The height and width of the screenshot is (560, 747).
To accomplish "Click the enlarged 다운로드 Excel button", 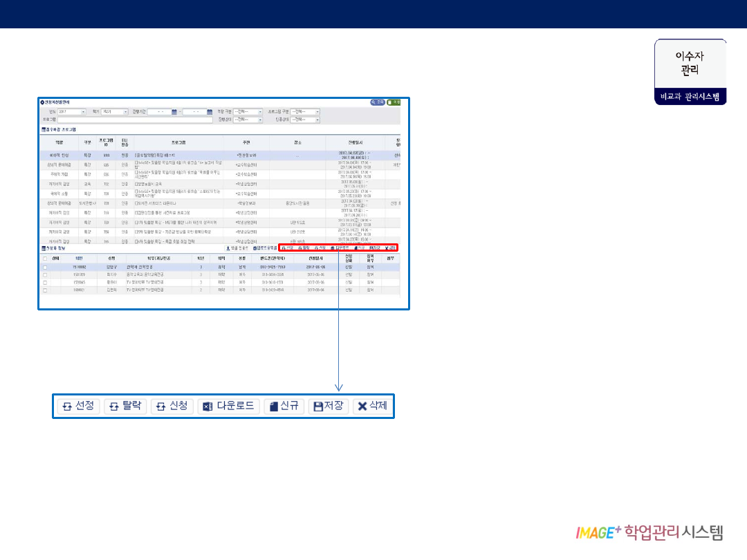I will pos(229,407).
